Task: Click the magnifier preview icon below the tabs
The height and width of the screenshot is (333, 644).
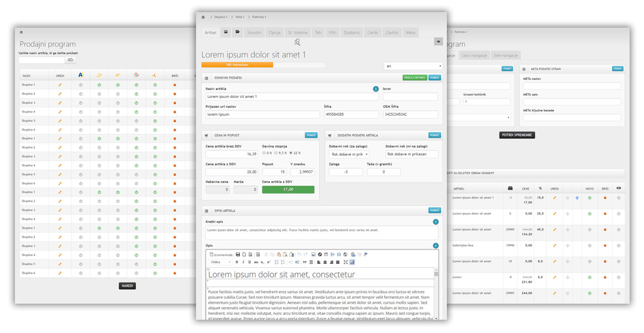Action: tap(297, 42)
